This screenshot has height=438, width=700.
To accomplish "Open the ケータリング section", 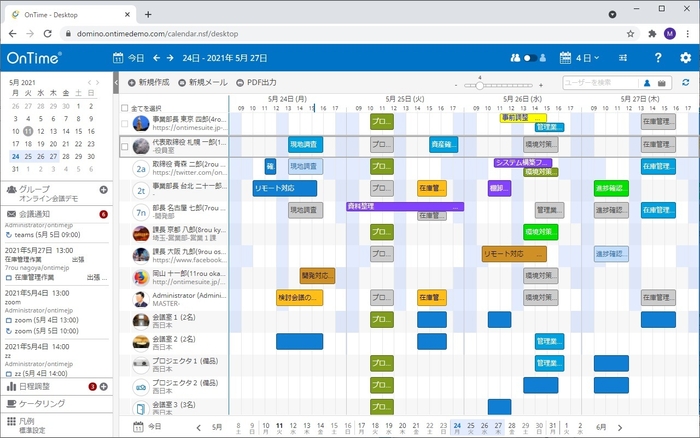I will point(42,404).
